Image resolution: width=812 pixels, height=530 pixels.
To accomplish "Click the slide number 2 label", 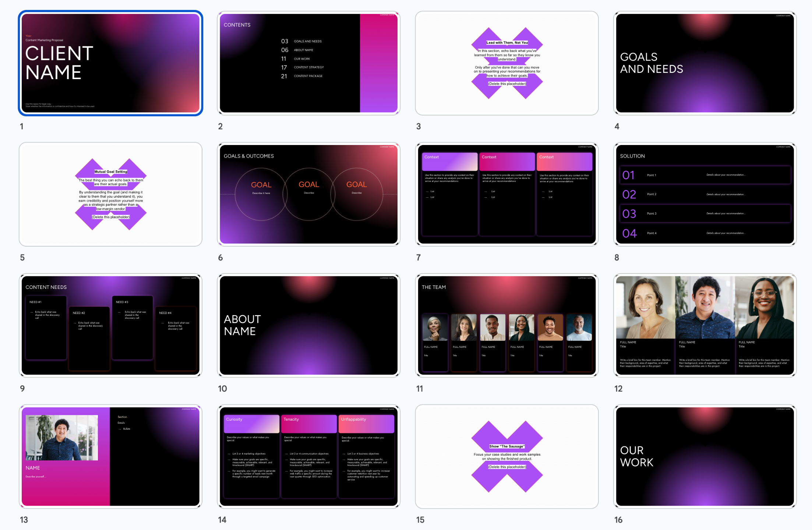I will point(220,127).
